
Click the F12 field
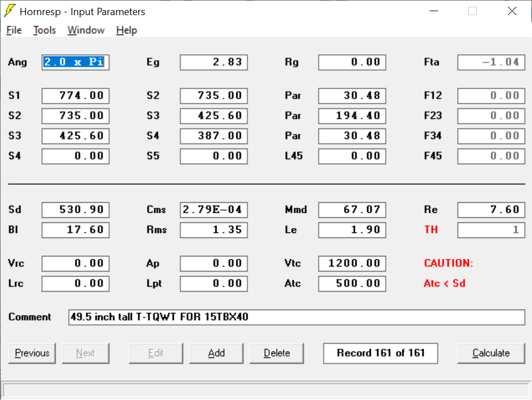[491, 96]
